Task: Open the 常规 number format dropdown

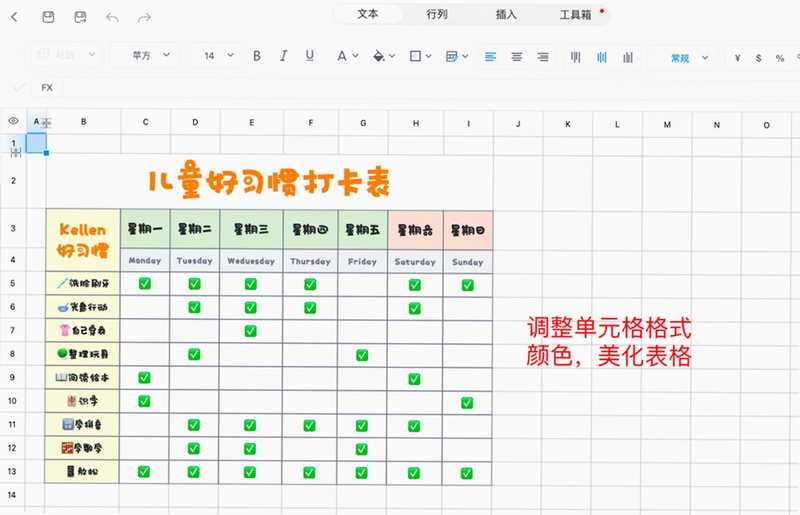Action: [x=683, y=58]
